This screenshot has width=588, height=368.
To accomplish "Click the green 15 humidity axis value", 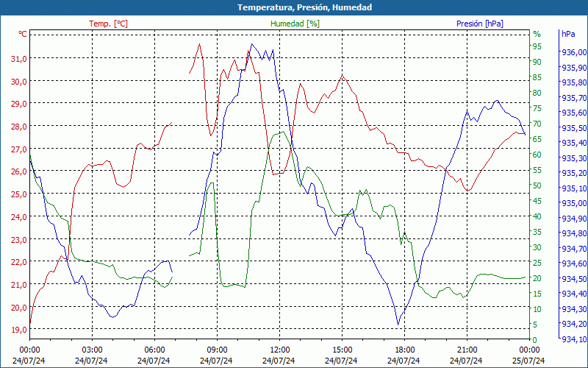I will click(537, 294).
